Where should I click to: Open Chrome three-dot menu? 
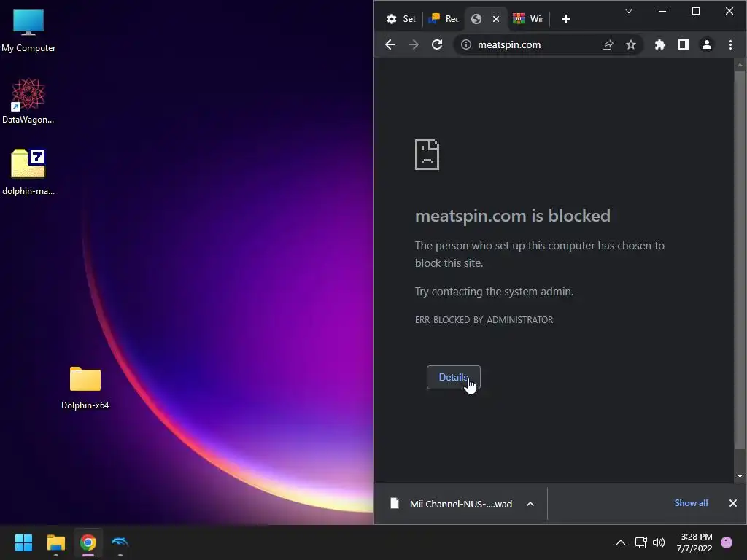[x=730, y=44]
